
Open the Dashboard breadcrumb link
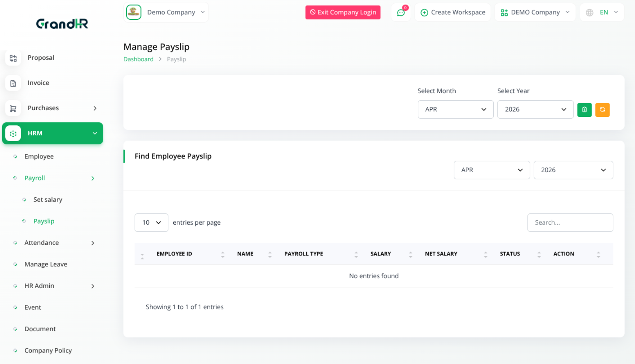point(138,59)
